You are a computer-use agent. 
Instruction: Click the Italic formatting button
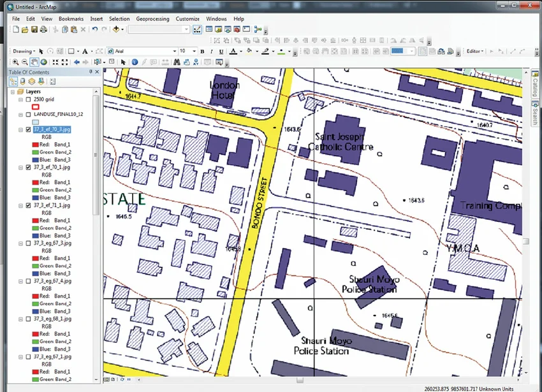212,52
